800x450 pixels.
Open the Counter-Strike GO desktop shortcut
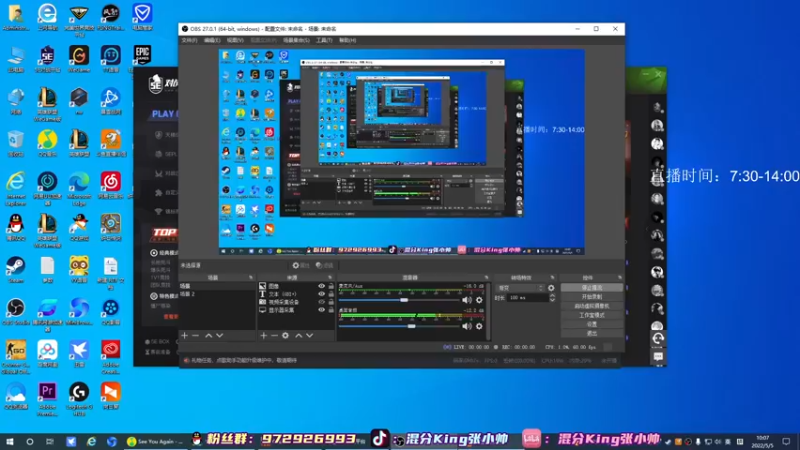click(16, 356)
